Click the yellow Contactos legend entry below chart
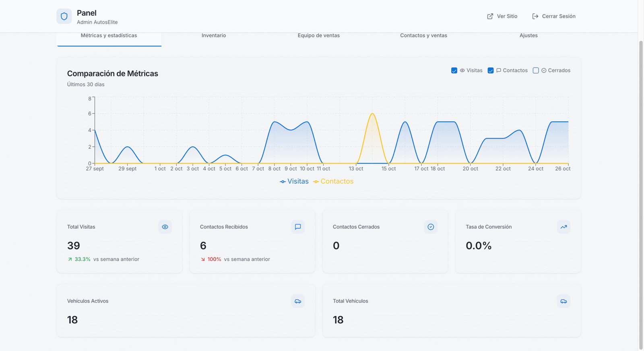Screen dimensions: 644x351 pos(333,181)
